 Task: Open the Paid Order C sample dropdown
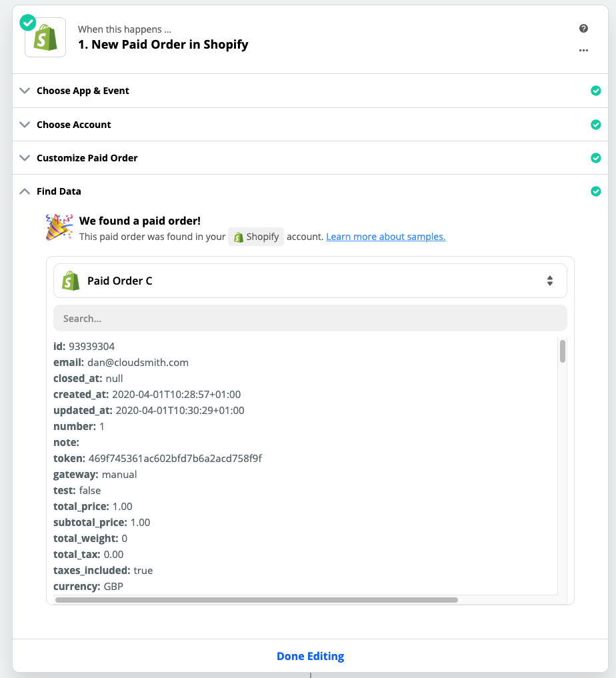311,281
